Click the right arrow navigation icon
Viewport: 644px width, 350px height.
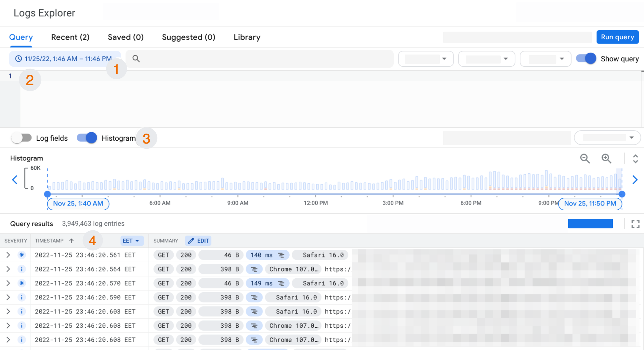coord(636,179)
